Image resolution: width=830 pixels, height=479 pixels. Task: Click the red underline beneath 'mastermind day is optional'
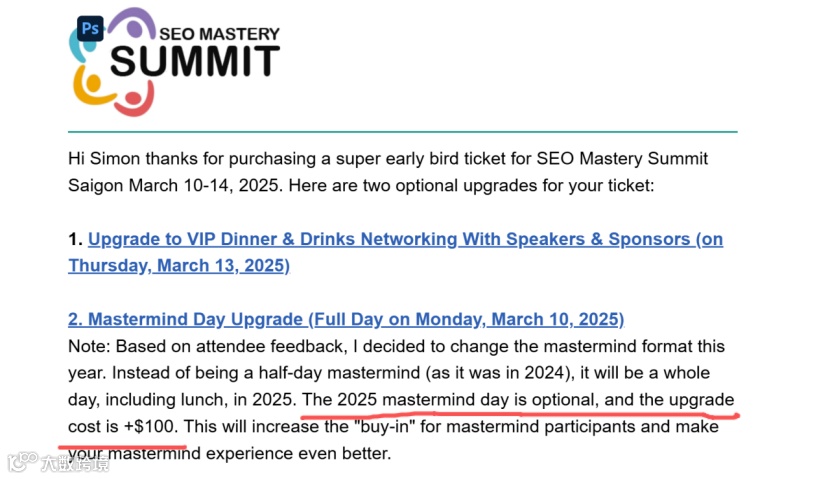(520, 414)
